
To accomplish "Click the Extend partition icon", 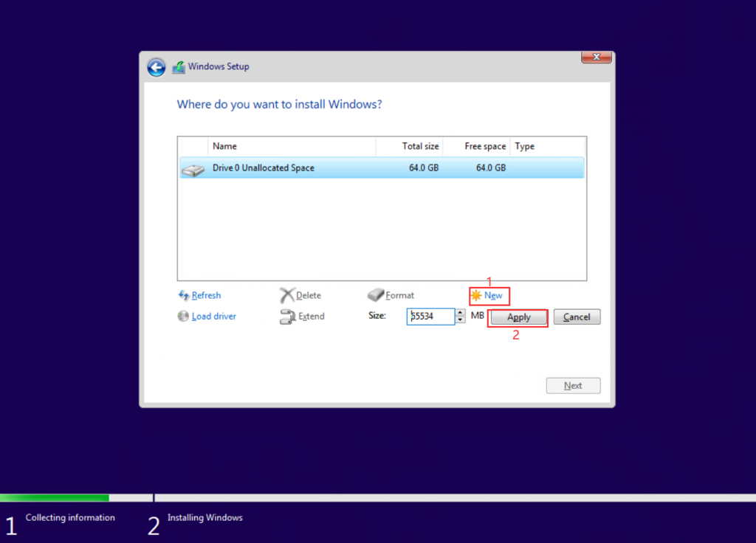I will 287,317.
